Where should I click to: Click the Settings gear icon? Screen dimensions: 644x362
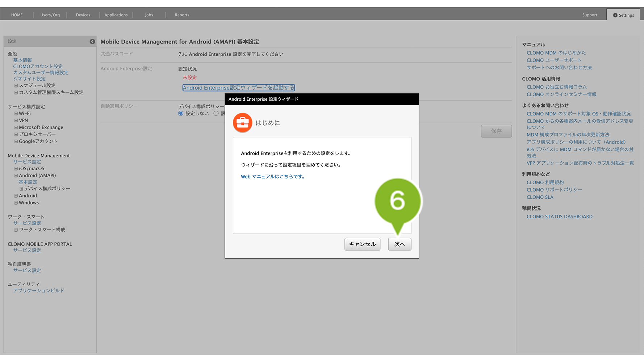click(x=615, y=15)
